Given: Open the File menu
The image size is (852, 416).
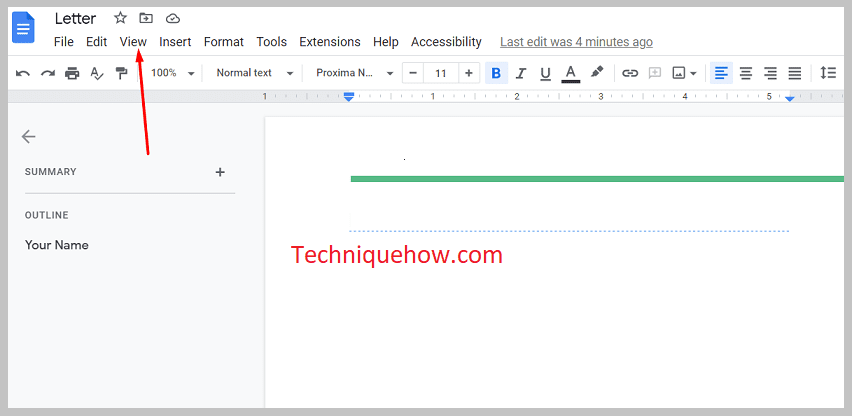Looking at the screenshot, I should (x=64, y=42).
